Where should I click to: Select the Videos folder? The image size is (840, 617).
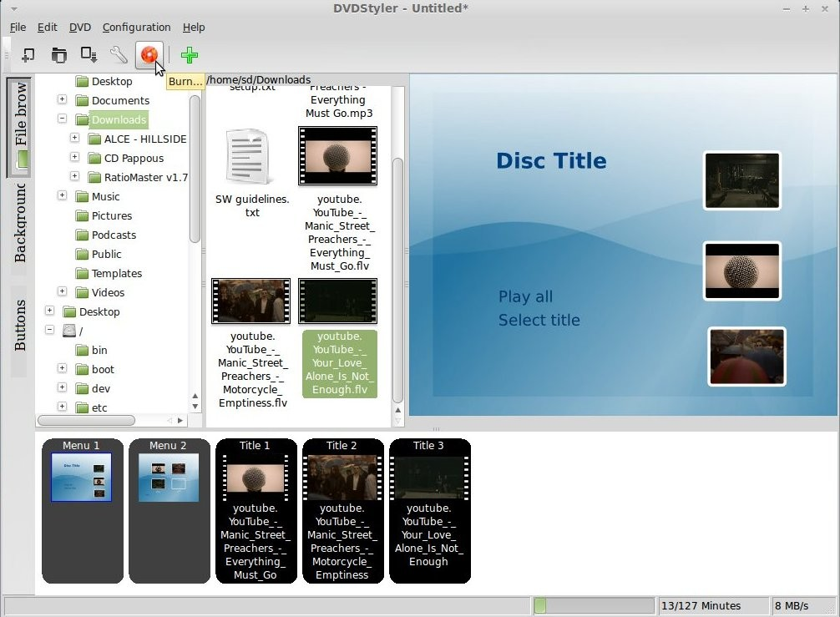coord(99,292)
